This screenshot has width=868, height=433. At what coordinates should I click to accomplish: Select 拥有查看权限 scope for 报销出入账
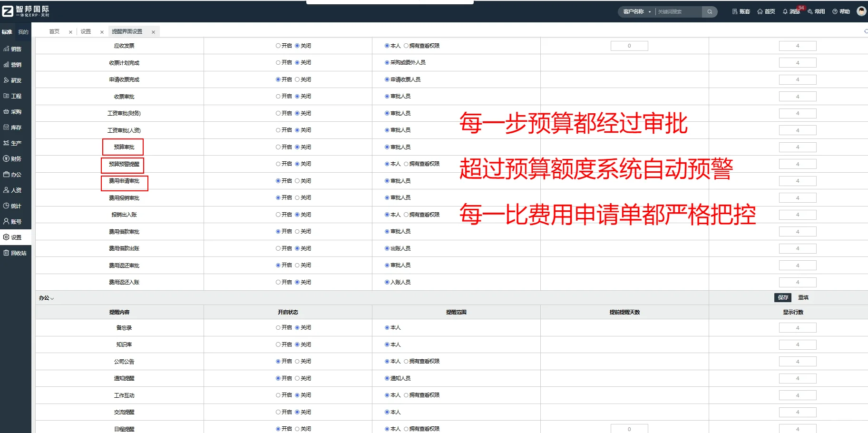[406, 215]
